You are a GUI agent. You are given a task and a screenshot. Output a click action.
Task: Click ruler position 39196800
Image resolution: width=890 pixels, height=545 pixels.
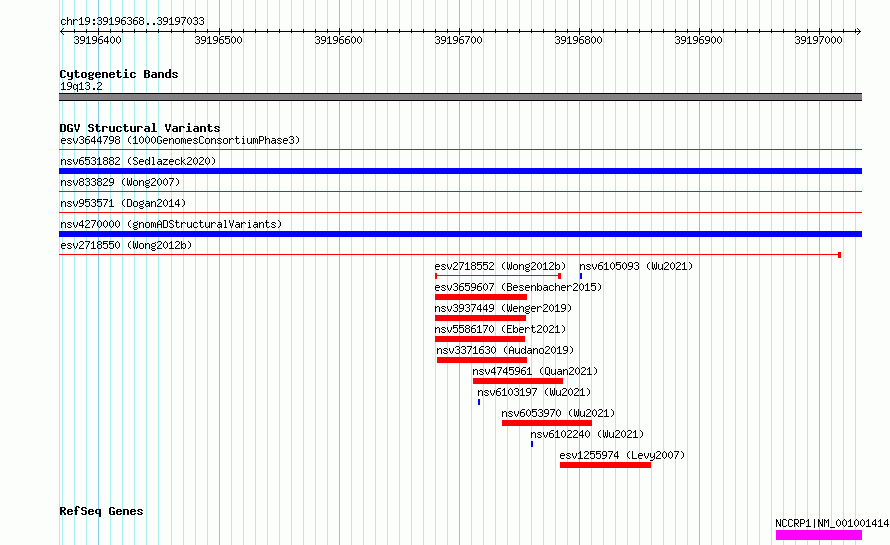pos(578,40)
